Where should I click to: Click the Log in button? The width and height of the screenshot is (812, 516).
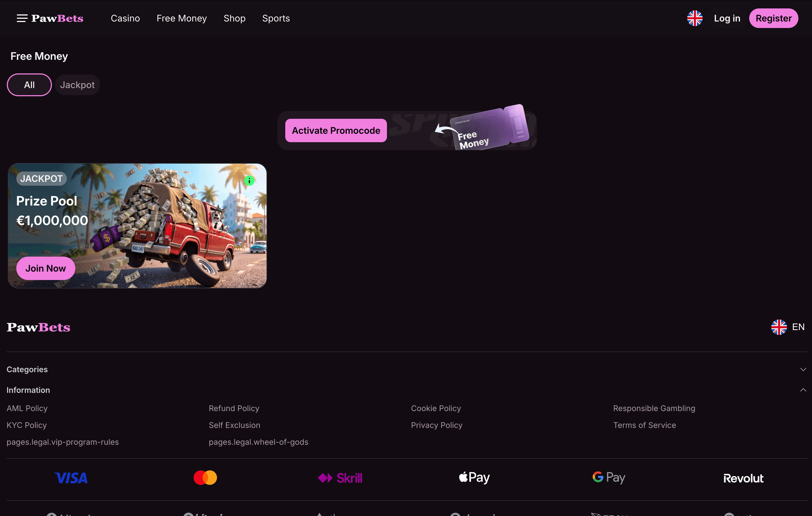pyautogui.click(x=727, y=18)
